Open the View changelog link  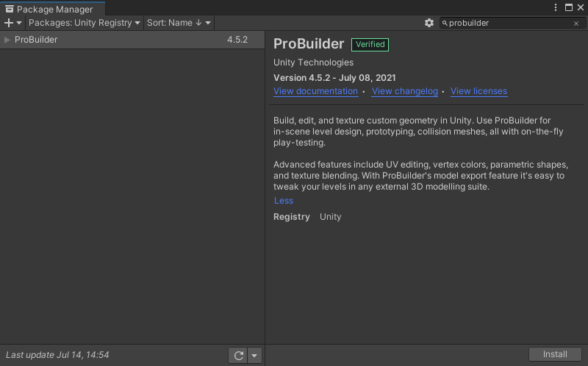click(405, 91)
